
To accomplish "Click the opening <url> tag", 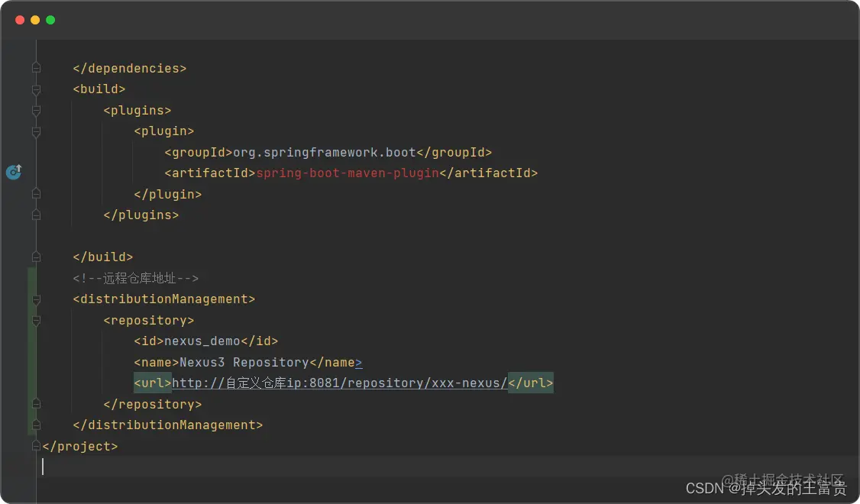I will click(153, 383).
